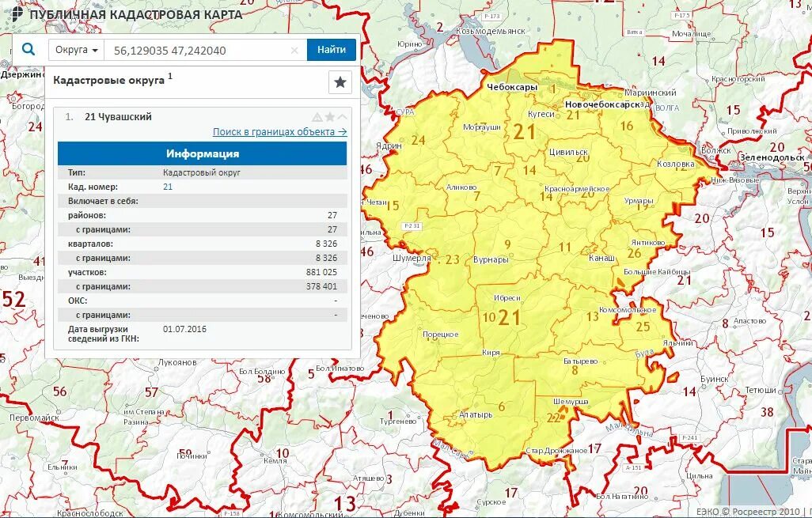The image size is (812, 518).
Task: Select the 21 Чувашский result title
Action: click(118, 117)
